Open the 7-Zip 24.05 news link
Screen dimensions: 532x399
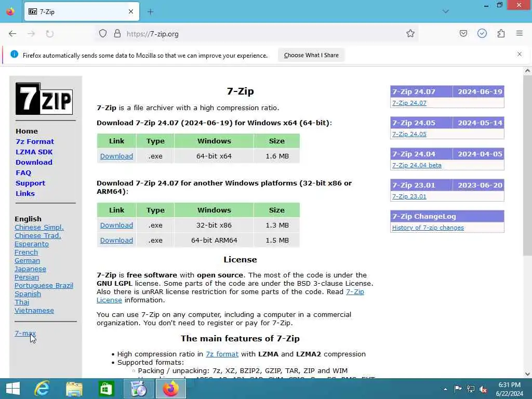[x=409, y=134]
